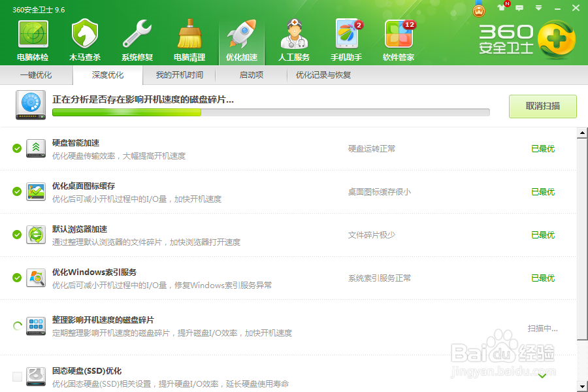Switch to the 优化记录与恢复 tab
The height and width of the screenshot is (392, 588).
323,75
